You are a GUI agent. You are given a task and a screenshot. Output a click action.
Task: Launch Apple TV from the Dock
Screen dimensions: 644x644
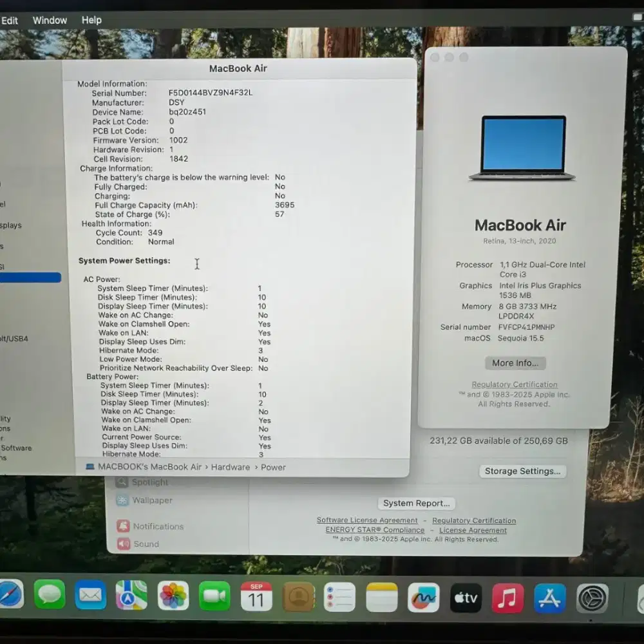466,598
